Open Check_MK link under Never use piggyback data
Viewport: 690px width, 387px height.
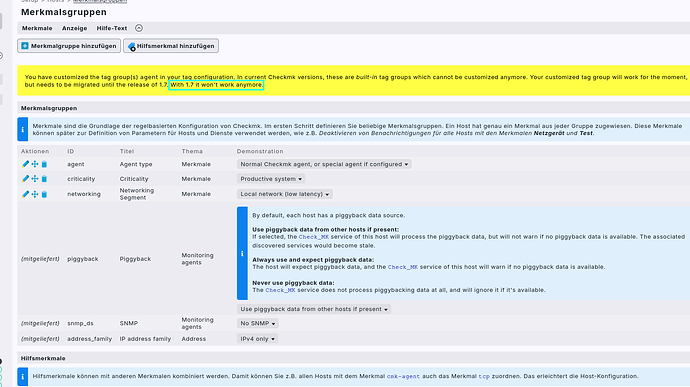point(280,290)
